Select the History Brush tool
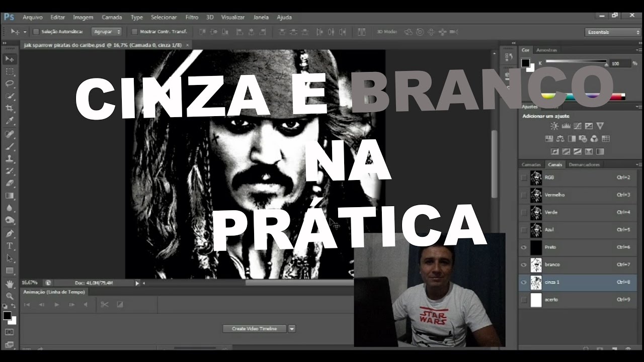 (9, 171)
